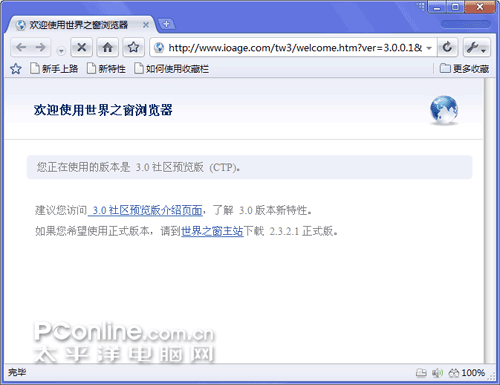Image resolution: width=500 pixels, height=385 pixels.
Task: Open the 100% zoom level control
Action: 467,373
